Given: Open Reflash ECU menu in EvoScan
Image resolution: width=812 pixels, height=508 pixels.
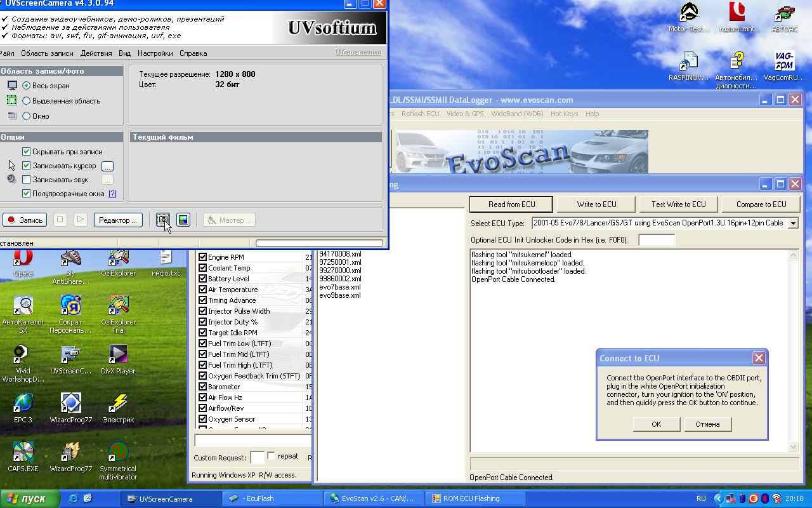Looking at the screenshot, I should pos(420,114).
